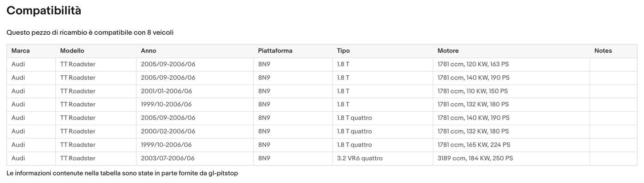The height and width of the screenshot is (183, 644).
Task: Click the Modello column header
Action: coord(72,51)
